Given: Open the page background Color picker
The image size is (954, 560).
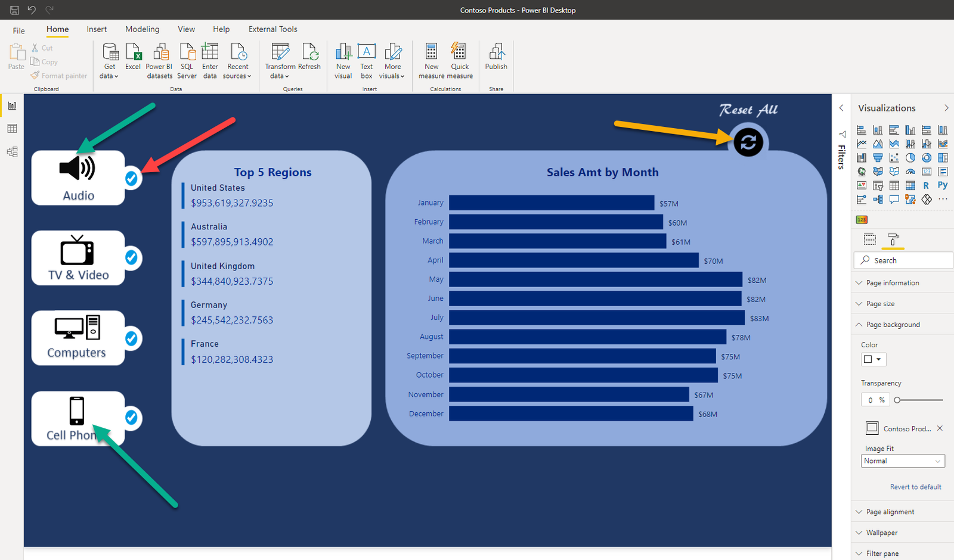Looking at the screenshot, I should 874,359.
